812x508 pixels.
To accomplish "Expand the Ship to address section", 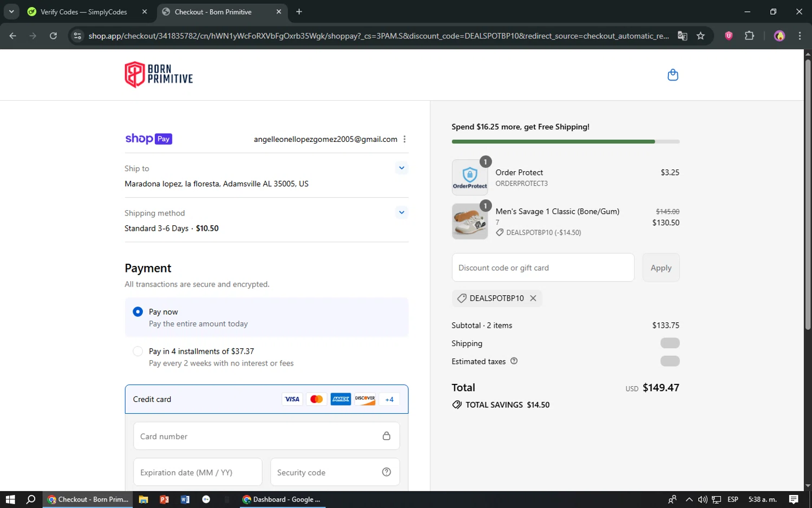I will tap(402, 168).
